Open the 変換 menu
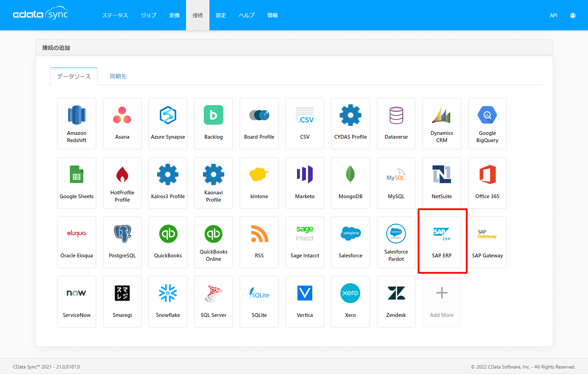This screenshot has width=588, height=374. coord(174,15)
